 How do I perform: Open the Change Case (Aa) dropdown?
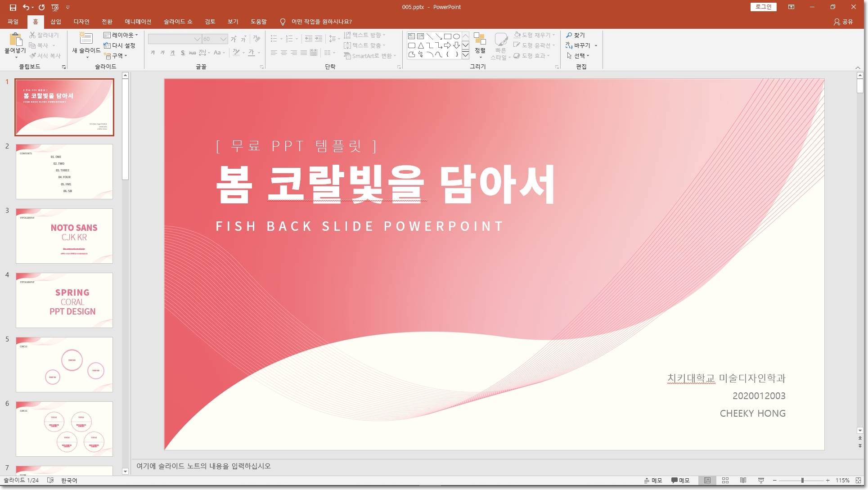pos(219,53)
